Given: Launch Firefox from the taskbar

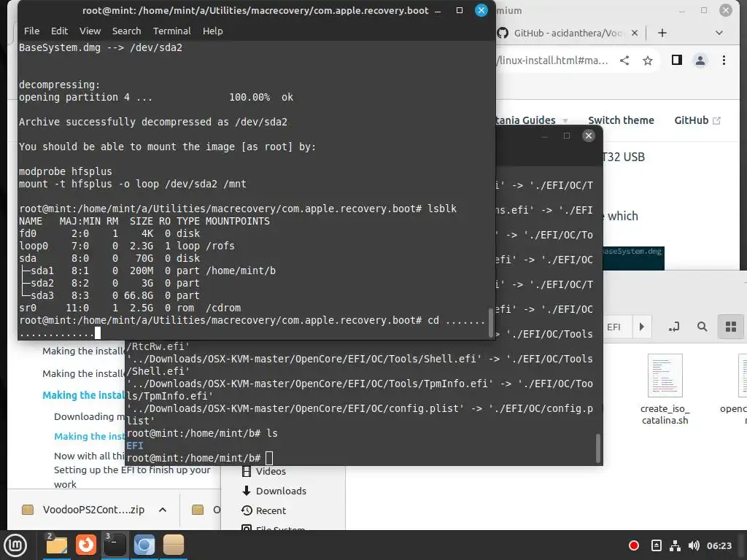Looking at the screenshot, I should (86, 545).
